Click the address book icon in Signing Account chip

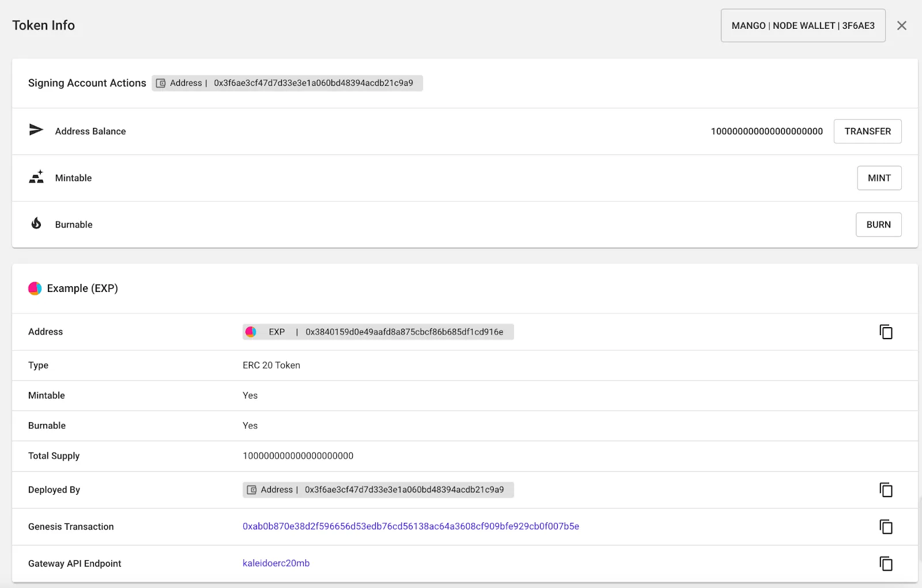pyautogui.click(x=161, y=83)
